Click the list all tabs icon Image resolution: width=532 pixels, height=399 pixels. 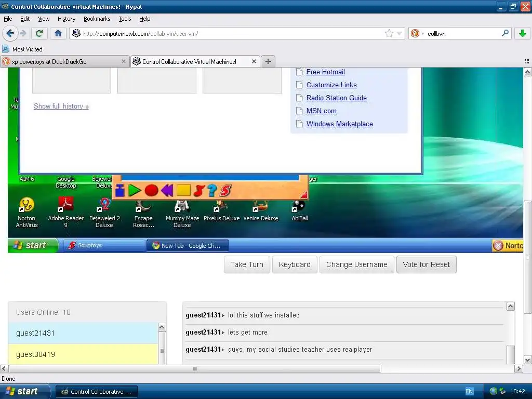coord(527,61)
